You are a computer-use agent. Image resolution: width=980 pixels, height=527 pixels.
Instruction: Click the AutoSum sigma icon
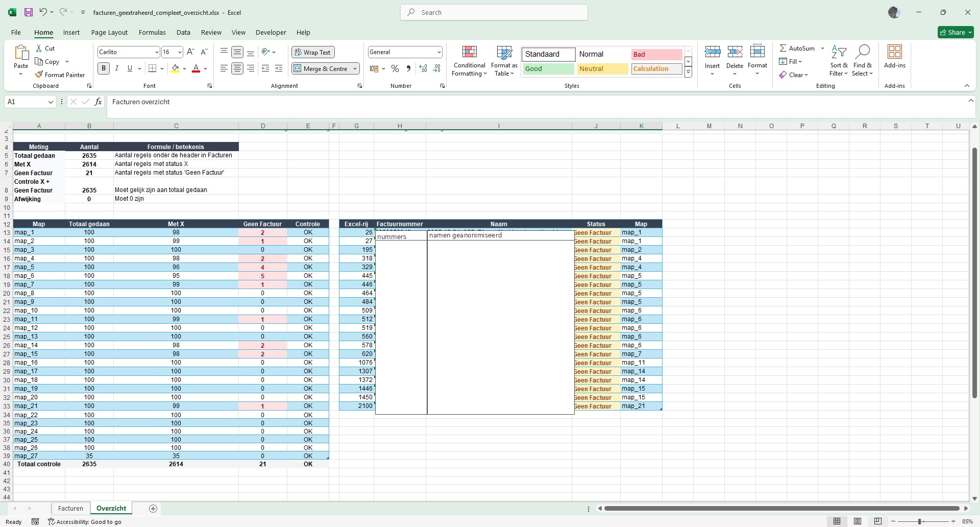[x=783, y=48]
